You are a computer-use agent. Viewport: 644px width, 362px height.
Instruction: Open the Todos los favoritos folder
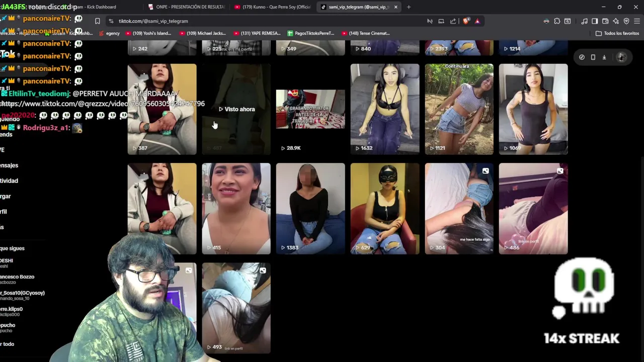[617, 33]
